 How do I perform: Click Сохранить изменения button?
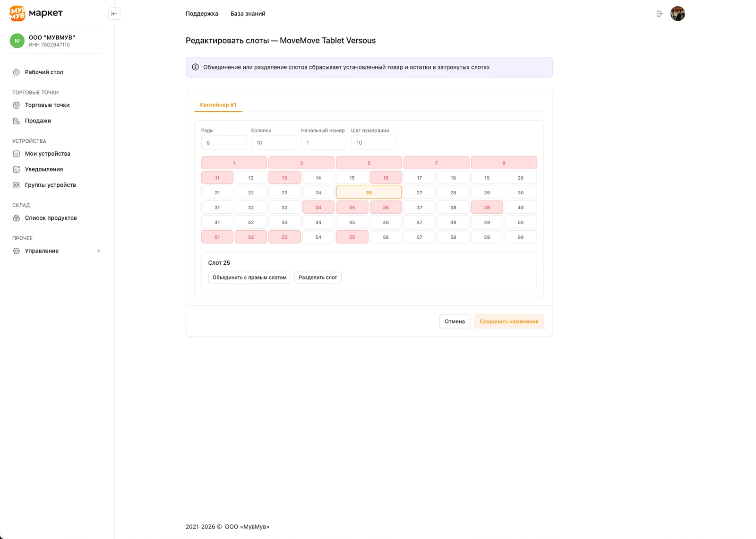click(x=509, y=322)
